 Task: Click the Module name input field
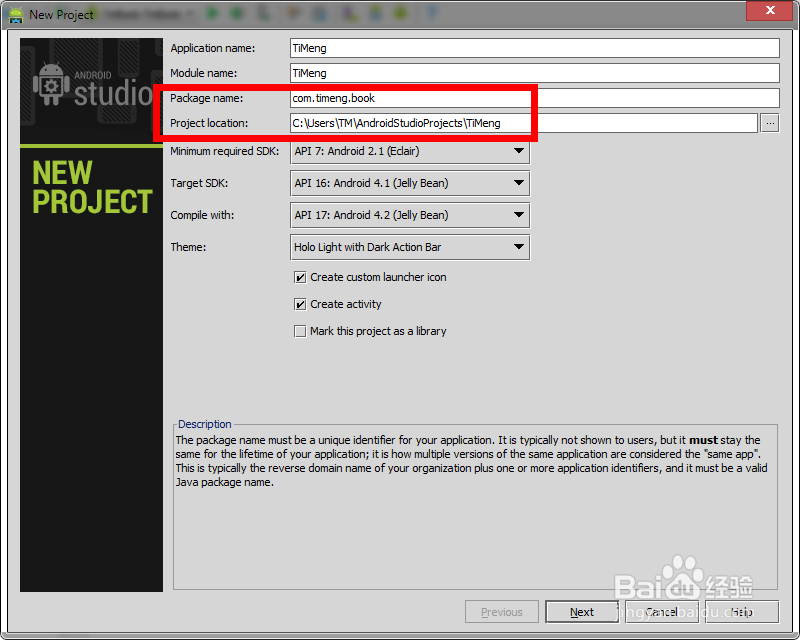click(x=534, y=73)
